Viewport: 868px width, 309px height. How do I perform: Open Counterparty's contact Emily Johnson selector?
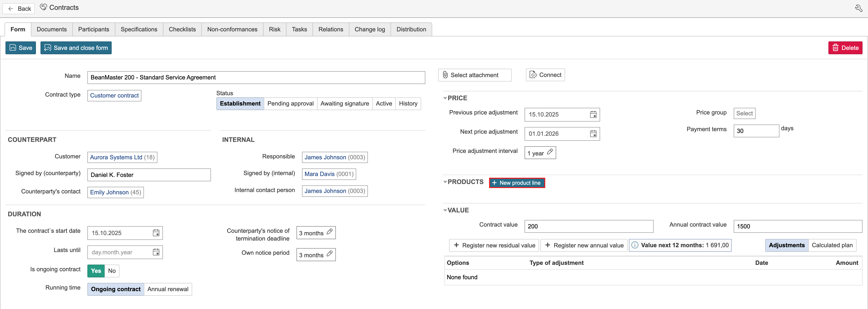[x=116, y=192]
